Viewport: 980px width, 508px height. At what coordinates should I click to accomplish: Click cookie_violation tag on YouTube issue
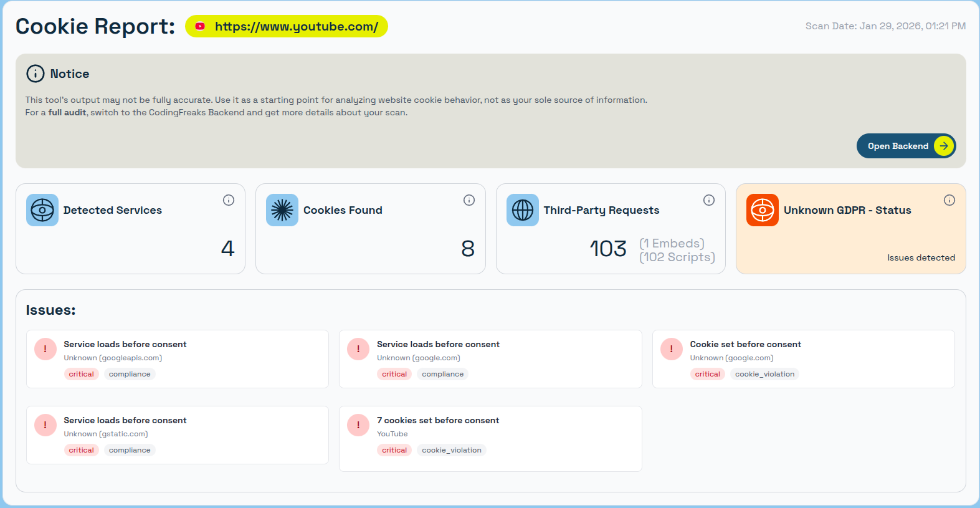[x=452, y=450]
